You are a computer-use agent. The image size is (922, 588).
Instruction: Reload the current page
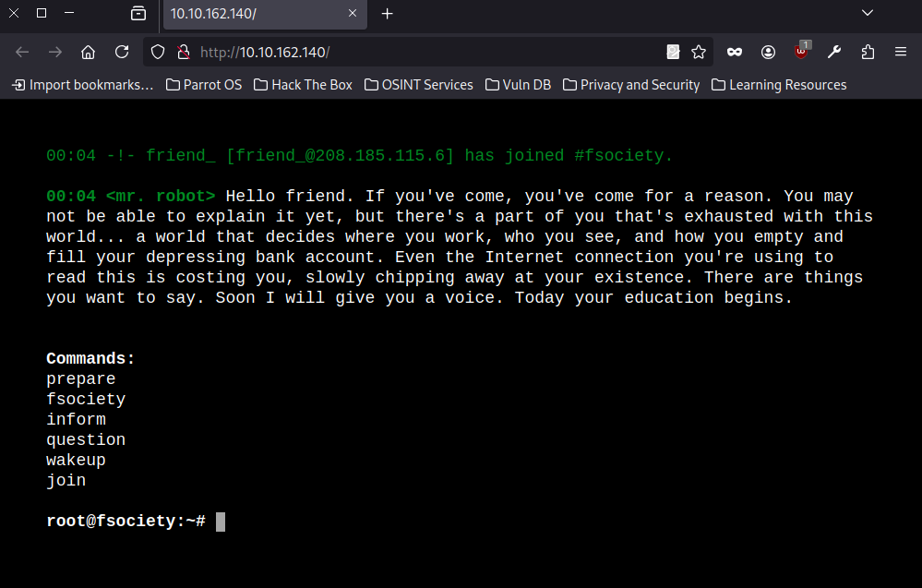point(122,52)
